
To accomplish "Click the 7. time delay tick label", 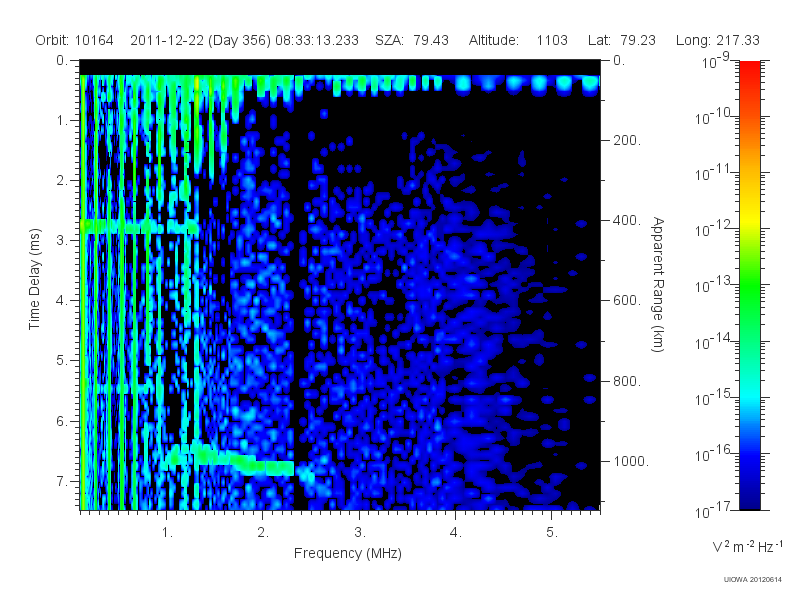I will click(61, 481).
